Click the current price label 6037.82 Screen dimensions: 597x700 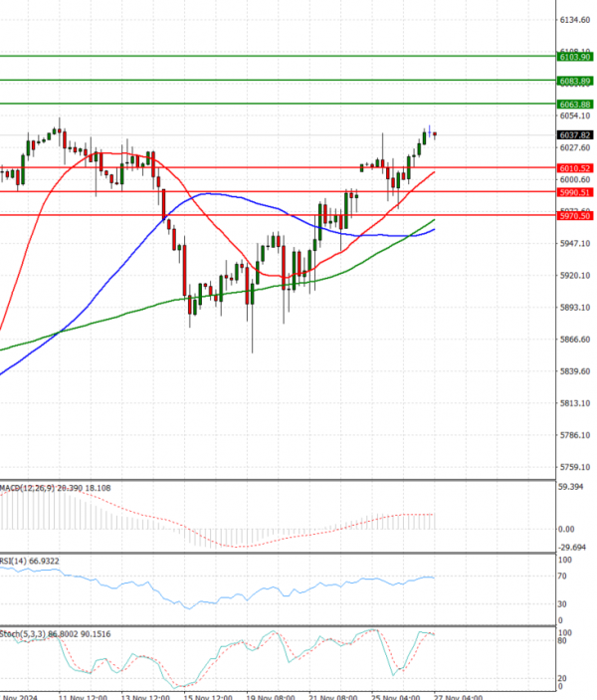tap(575, 134)
